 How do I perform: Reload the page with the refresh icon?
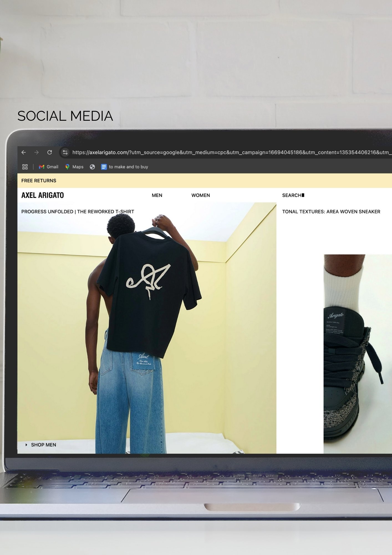tap(50, 152)
